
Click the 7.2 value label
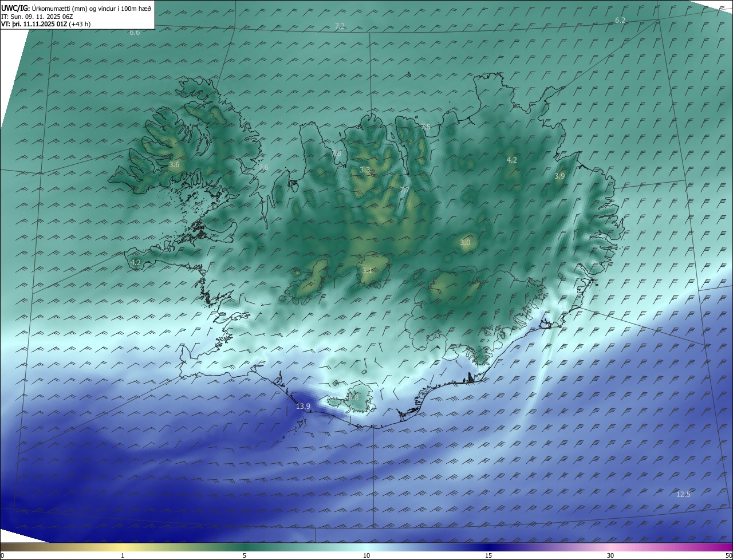[x=340, y=26]
